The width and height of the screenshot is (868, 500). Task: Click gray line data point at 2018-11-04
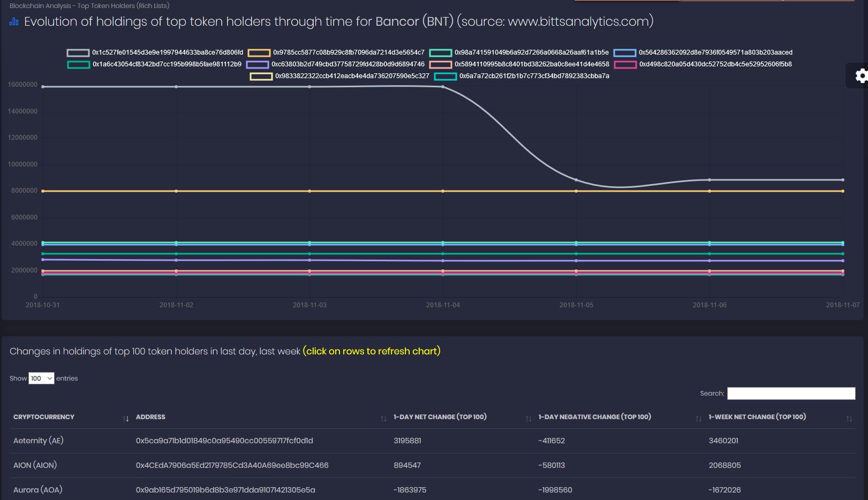pos(443,87)
